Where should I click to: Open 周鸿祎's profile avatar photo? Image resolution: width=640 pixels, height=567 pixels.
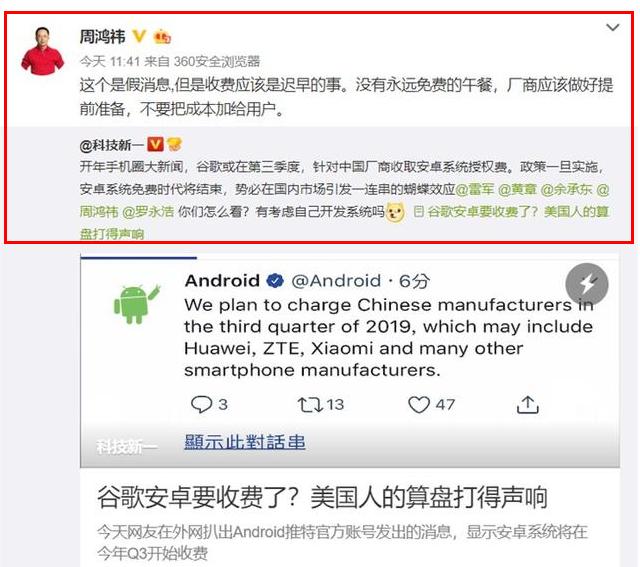42,51
